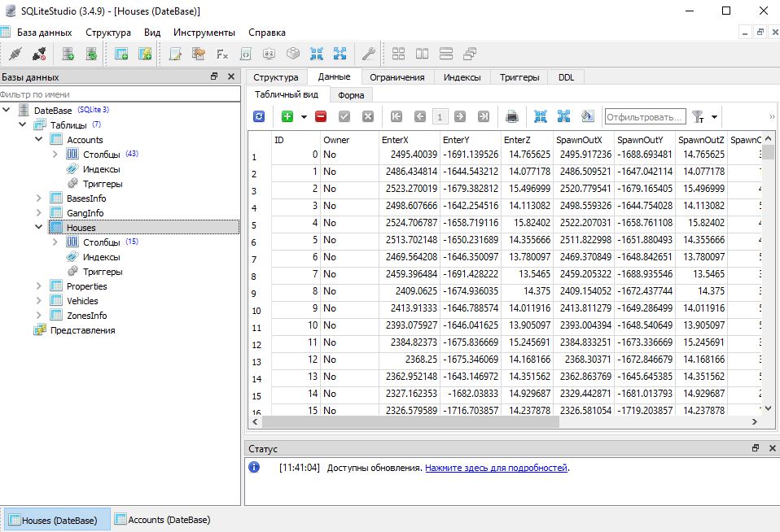
Task: Open the SQL functions editor (Fx) icon
Action: [x=221, y=54]
